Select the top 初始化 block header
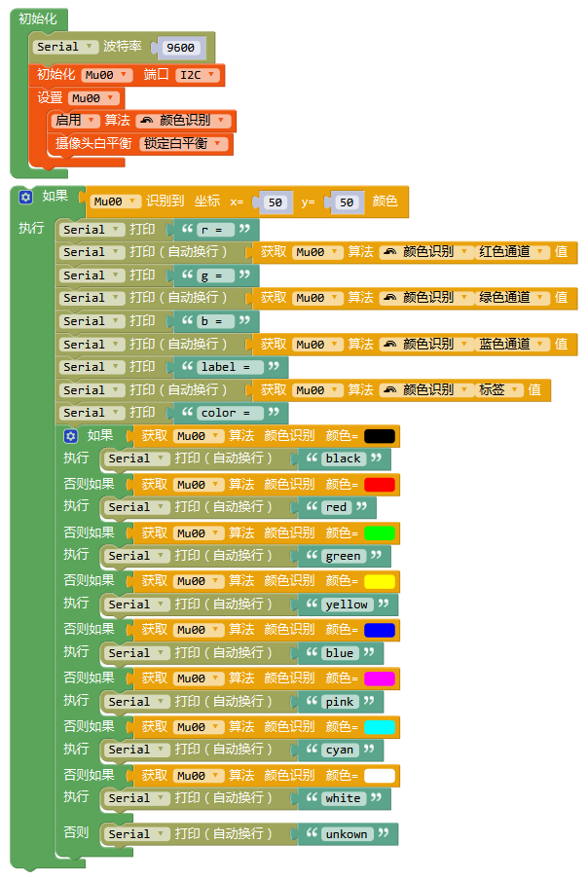 (38, 18)
